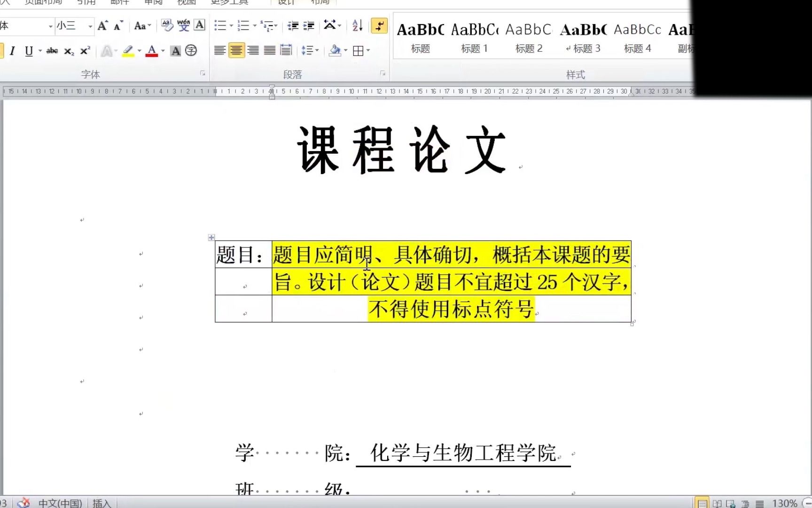The width and height of the screenshot is (812, 508).
Task: Open the Enclosed Characters tool
Action: tap(191, 51)
